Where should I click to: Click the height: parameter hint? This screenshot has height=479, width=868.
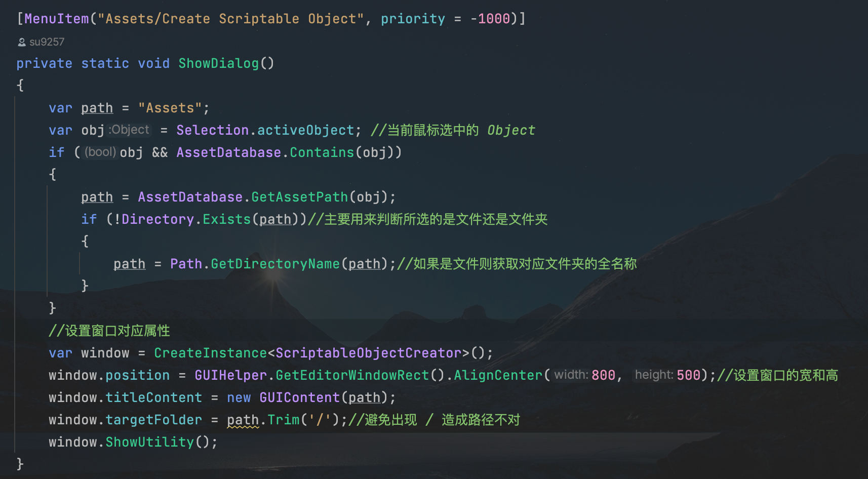point(654,375)
